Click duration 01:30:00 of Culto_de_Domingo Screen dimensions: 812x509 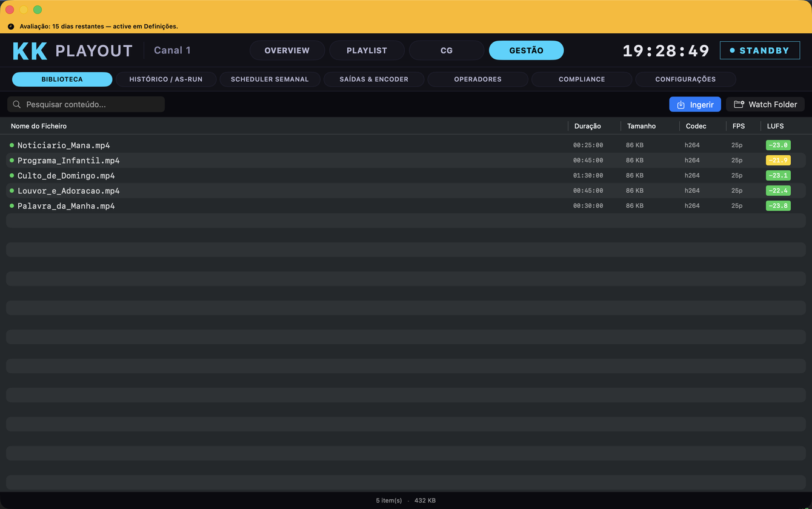[588, 176]
